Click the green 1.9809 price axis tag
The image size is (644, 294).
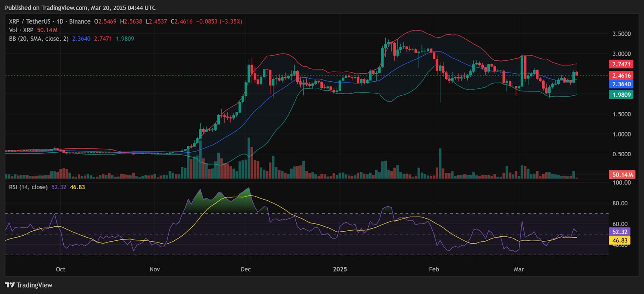coord(621,95)
